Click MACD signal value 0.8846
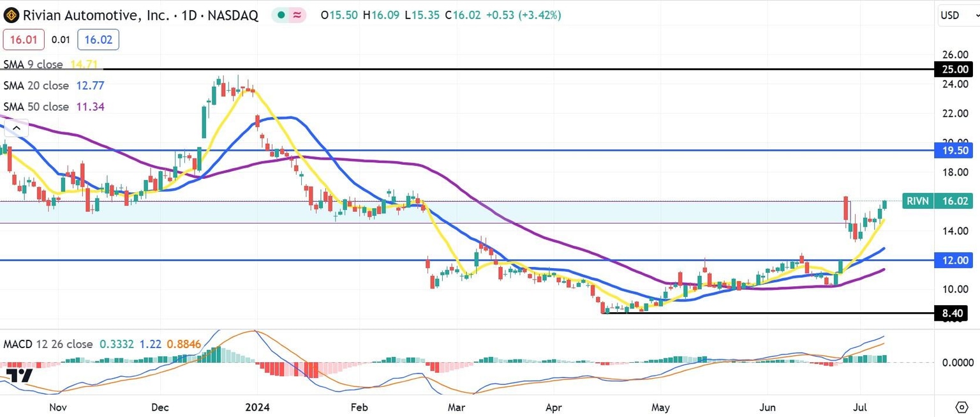 (x=184, y=344)
